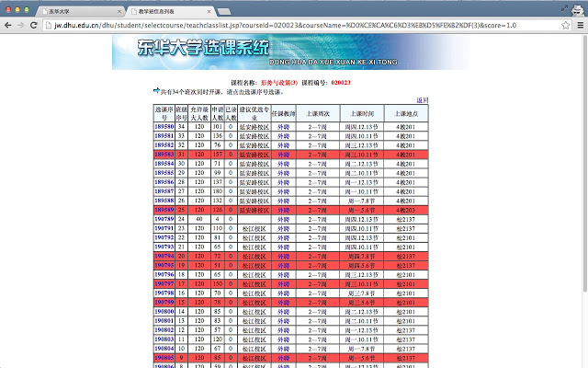
Task: Select course number 189589
Action: click(x=164, y=210)
